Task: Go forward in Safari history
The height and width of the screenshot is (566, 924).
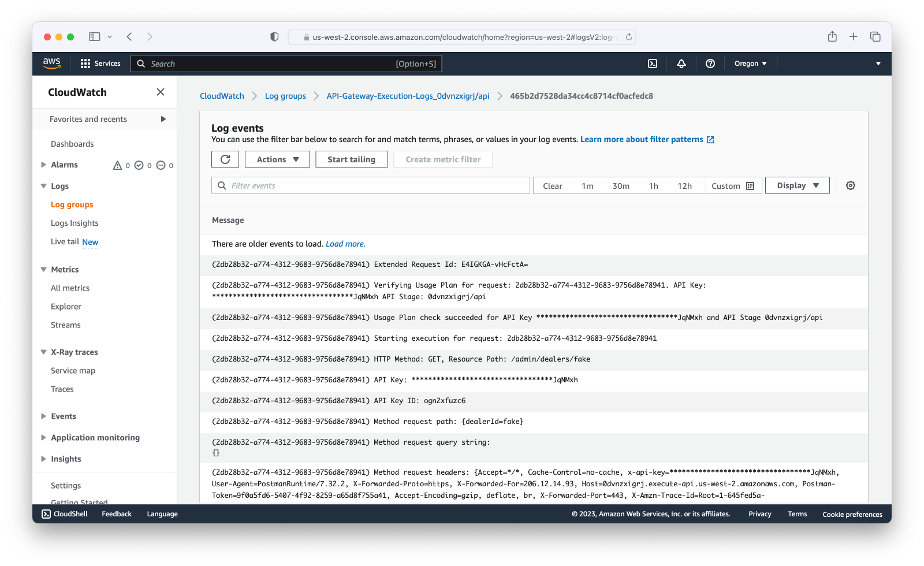Action: (x=150, y=36)
